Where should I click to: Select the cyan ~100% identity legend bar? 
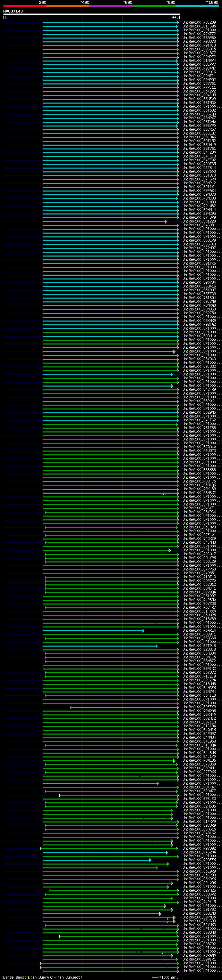[x=197, y=6]
